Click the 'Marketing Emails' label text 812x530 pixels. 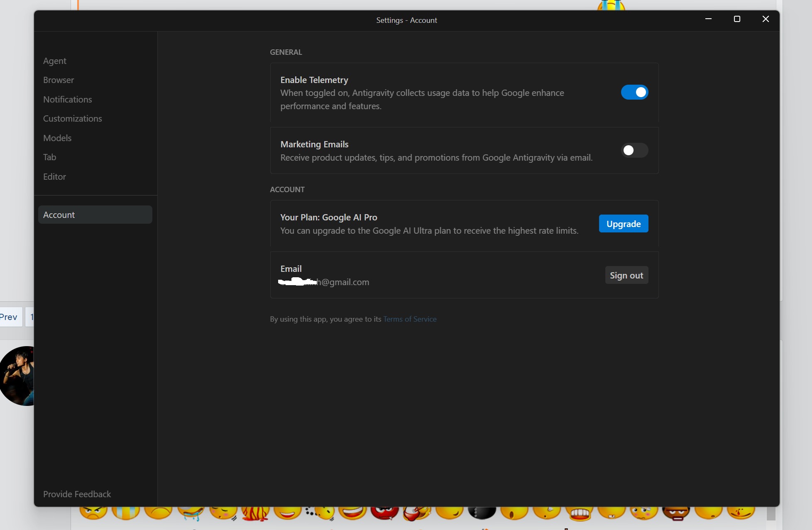315,144
